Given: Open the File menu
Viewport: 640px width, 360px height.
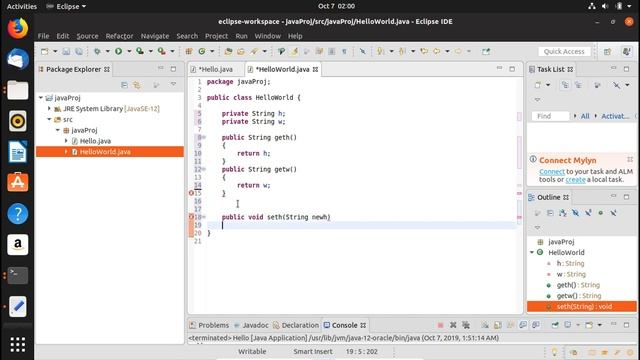Looking at the screenshot, I should point(43,36).
